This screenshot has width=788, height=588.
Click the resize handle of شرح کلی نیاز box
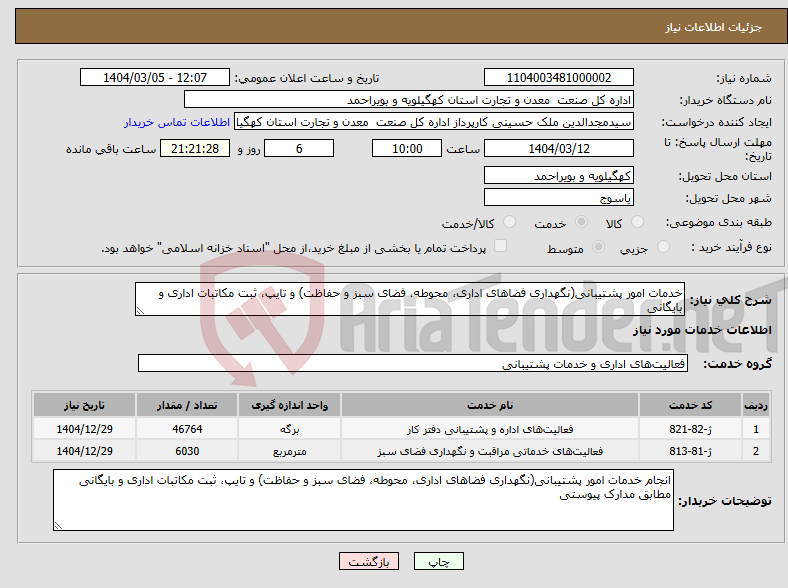point(140,311)
